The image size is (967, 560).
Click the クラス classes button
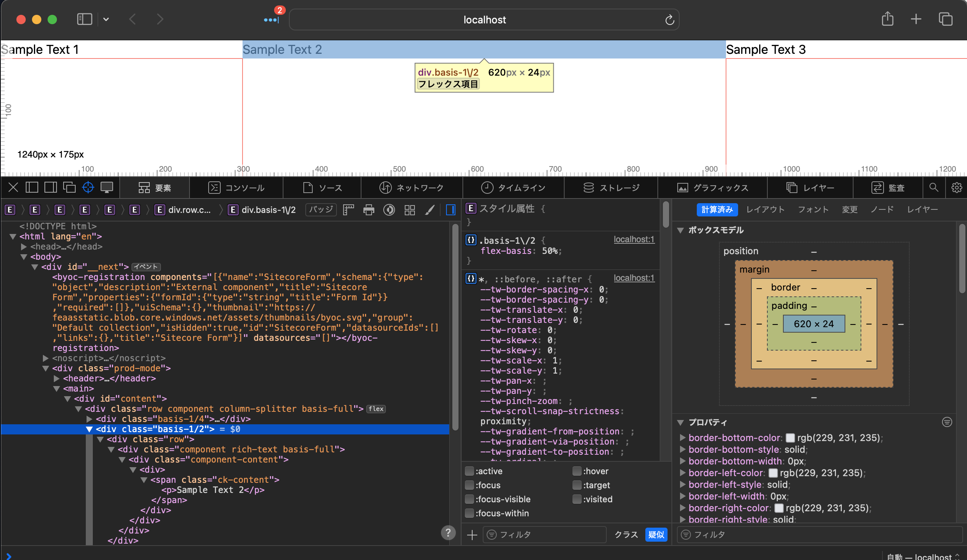[626, 535]
